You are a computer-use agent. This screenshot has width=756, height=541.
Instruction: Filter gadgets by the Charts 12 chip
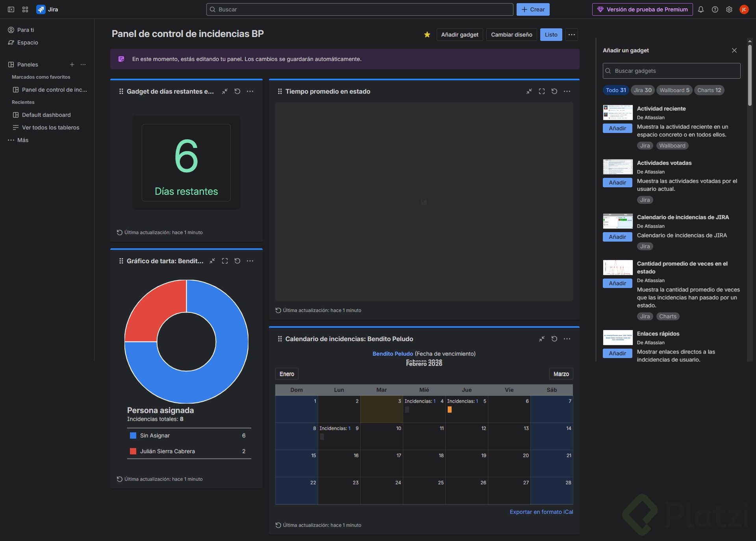pos(709,90)
